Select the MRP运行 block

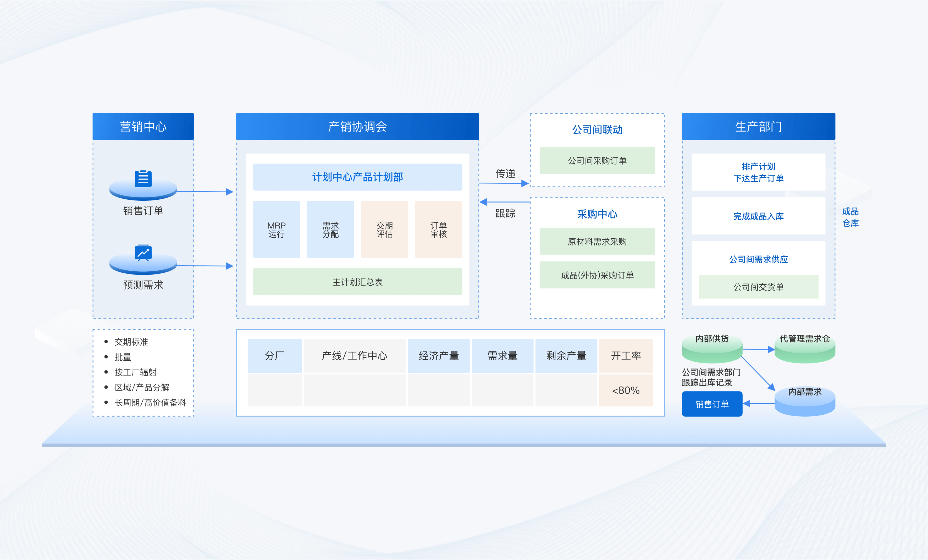coord(277,229)
